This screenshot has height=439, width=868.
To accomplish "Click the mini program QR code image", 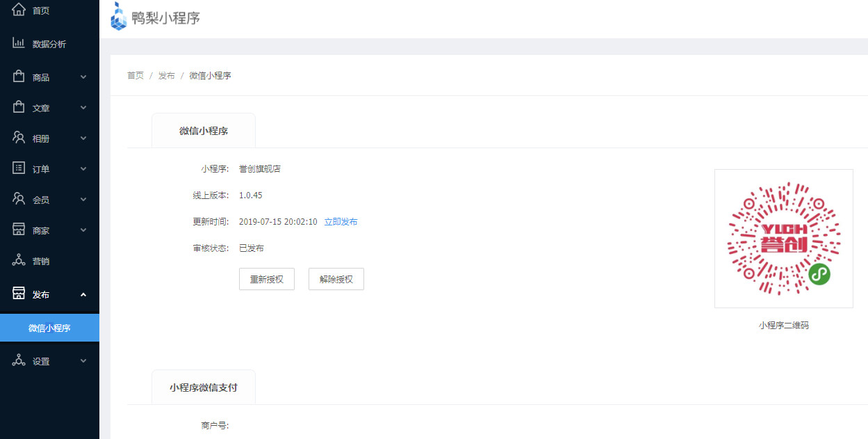I will 784,239.
